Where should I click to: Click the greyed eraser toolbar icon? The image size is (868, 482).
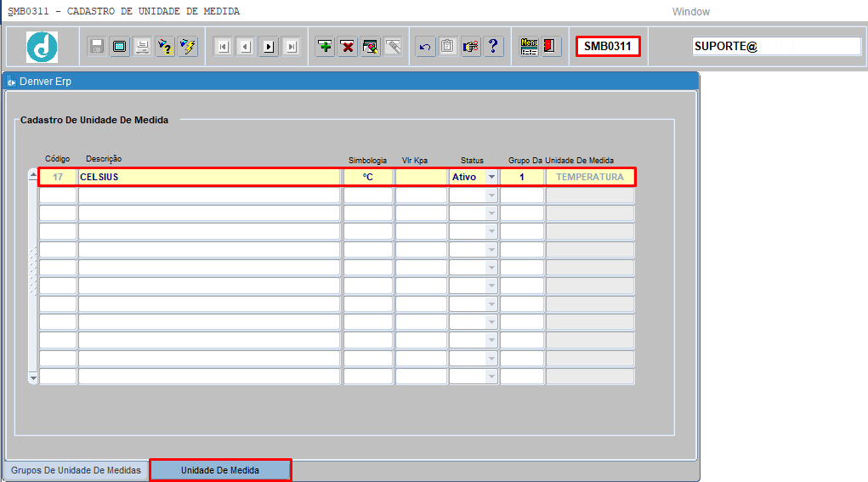pyautogui.click(x=393, y=47)
